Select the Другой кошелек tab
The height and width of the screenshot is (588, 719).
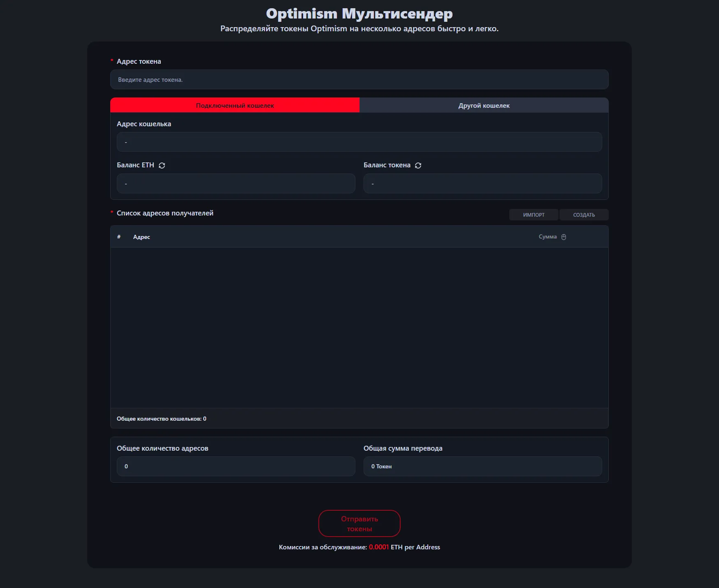click(x=484, y=105)
